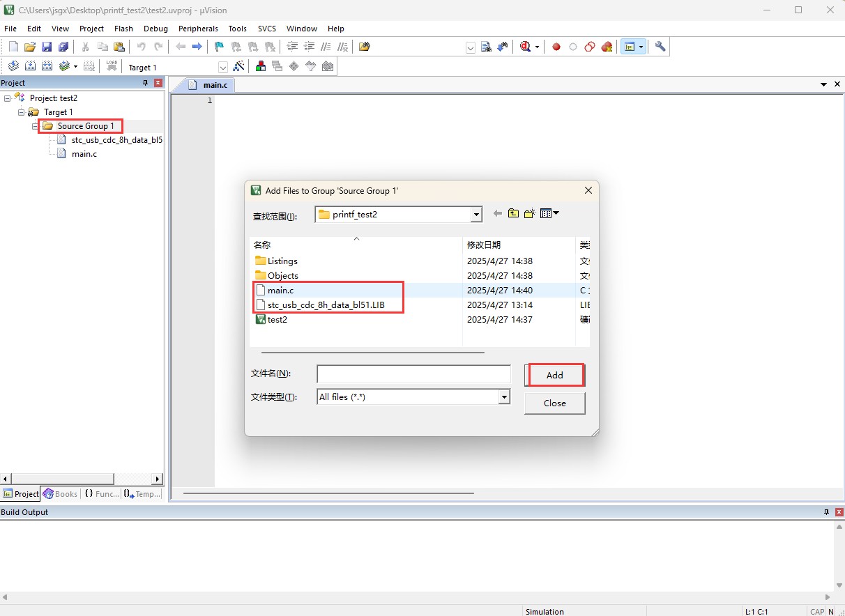
Task: Open the Options for Target wand icon
Action: (x=239, y=67)
